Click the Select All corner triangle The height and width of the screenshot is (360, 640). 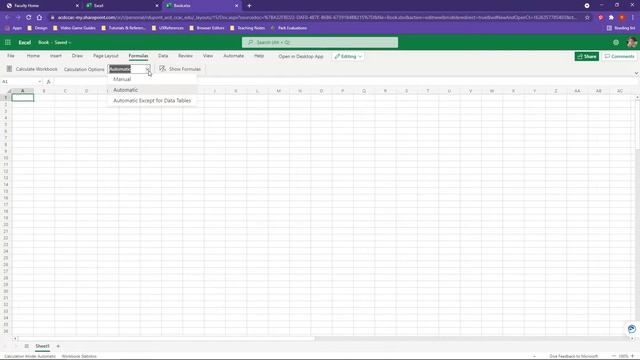[x=8, y=91]
